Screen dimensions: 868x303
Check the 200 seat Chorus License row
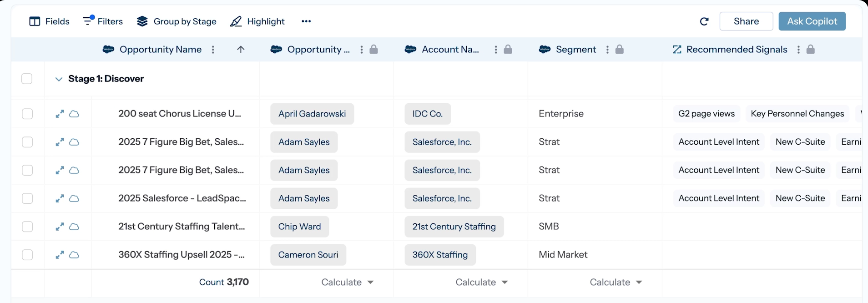[x=27, y=114]
